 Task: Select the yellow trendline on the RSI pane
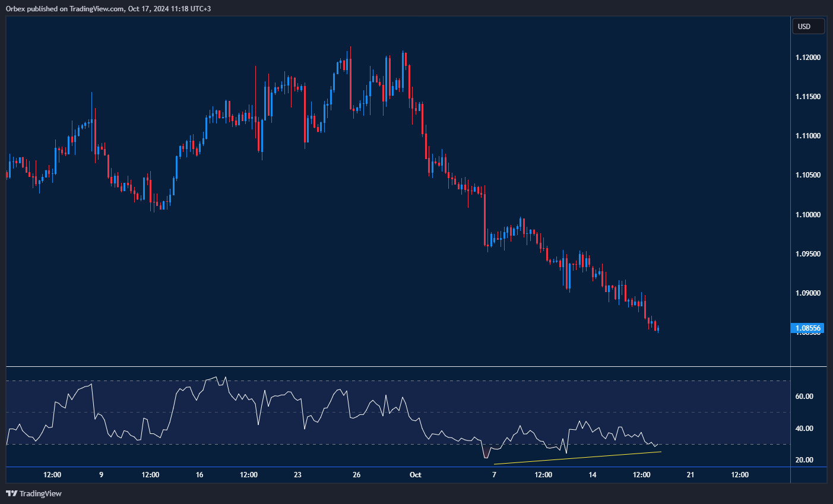point(577,458)
